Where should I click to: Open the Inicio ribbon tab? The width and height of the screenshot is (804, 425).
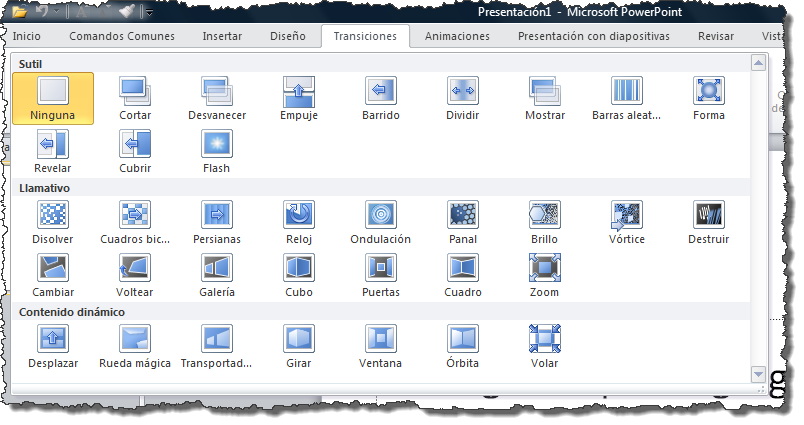click(27, 36)
